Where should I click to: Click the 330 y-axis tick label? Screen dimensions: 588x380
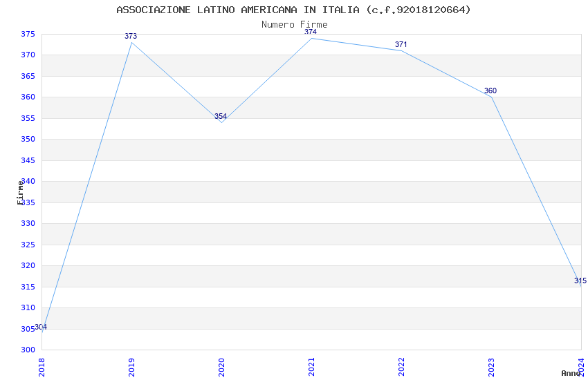[x=28, y=223]
